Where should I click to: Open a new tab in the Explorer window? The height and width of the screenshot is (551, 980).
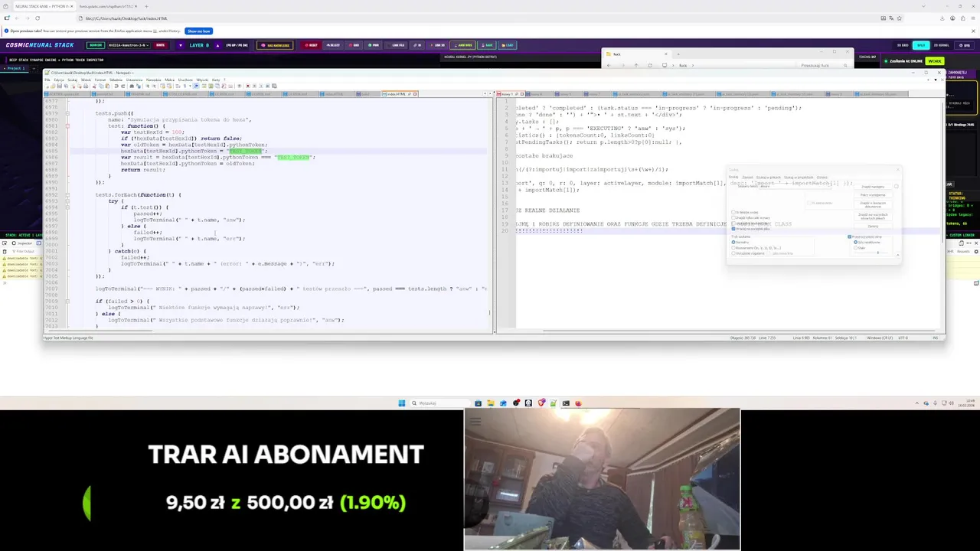(678, 54)
